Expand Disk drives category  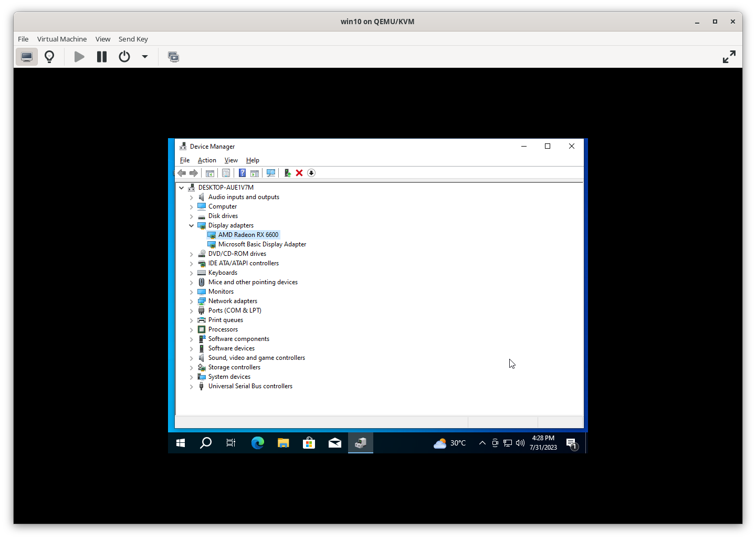point(192,216)
